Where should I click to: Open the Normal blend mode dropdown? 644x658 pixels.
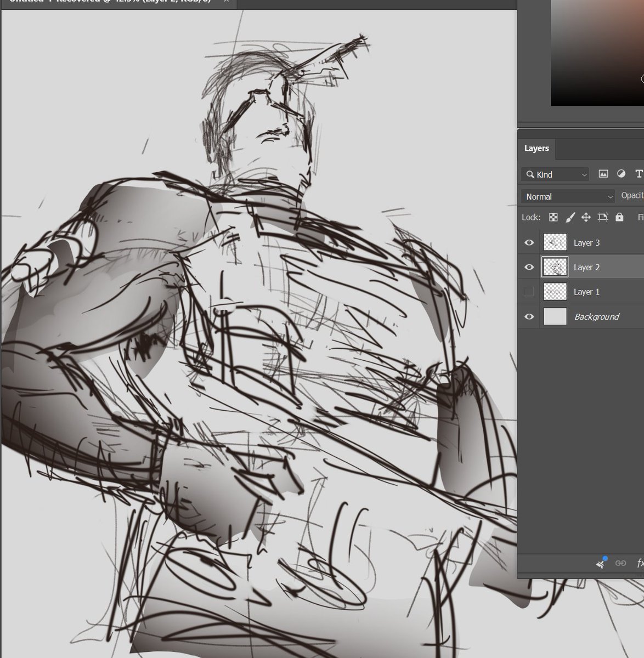(x=568, y=196)
